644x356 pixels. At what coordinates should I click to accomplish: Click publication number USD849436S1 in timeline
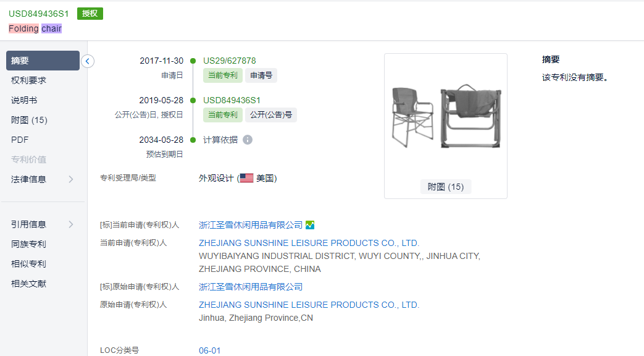click(x=232, y=100)
